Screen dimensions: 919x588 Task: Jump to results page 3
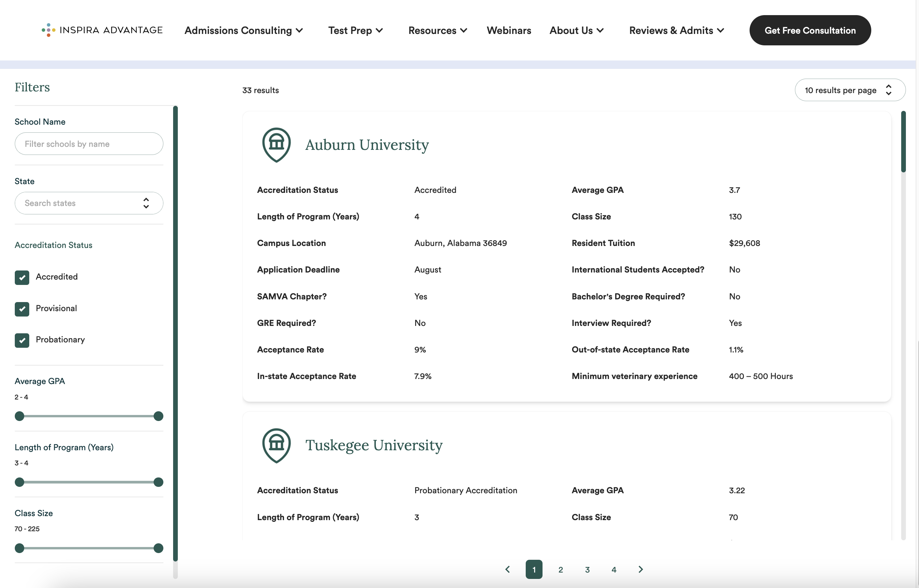[x=587, y=569]
